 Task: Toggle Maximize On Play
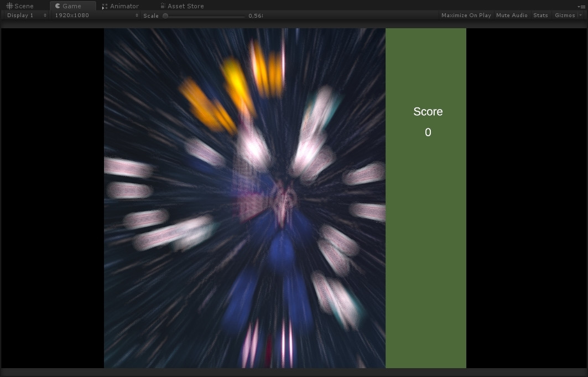466,16
